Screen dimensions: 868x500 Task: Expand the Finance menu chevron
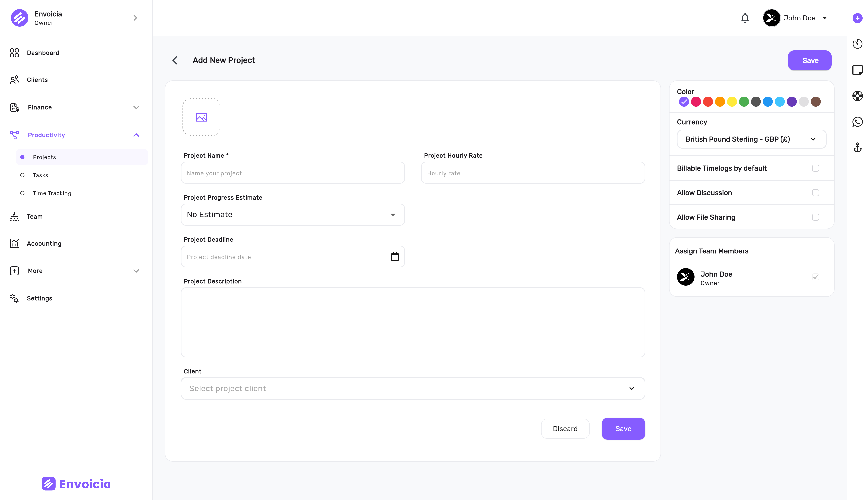136,107
